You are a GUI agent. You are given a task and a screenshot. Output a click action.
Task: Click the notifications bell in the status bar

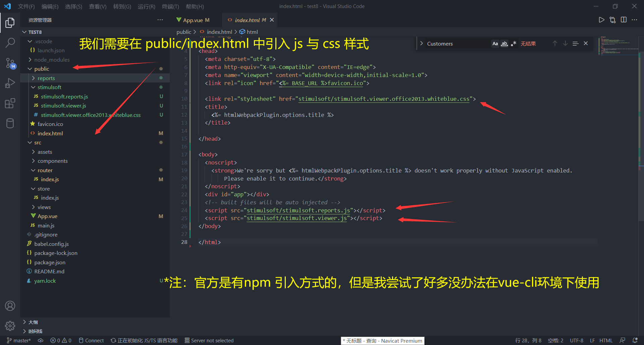pyautogui.click(x=635, y=340)
